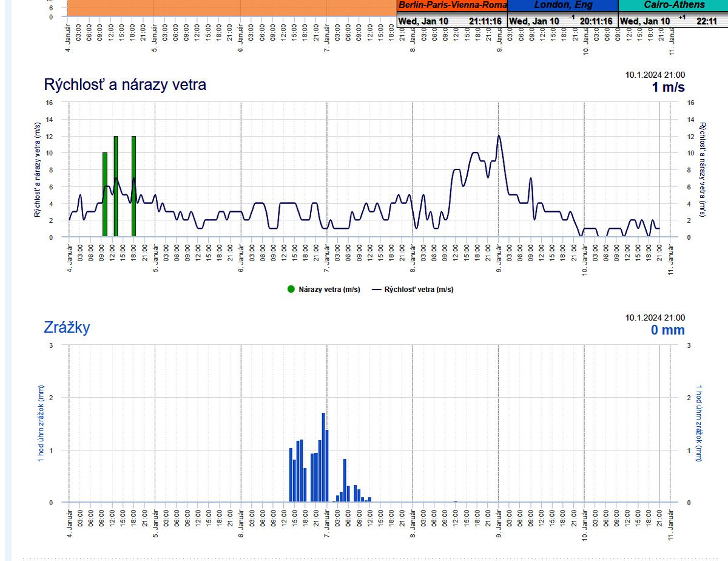
Task: Click the London time 20:11:16
Action: tap(596, 21)
